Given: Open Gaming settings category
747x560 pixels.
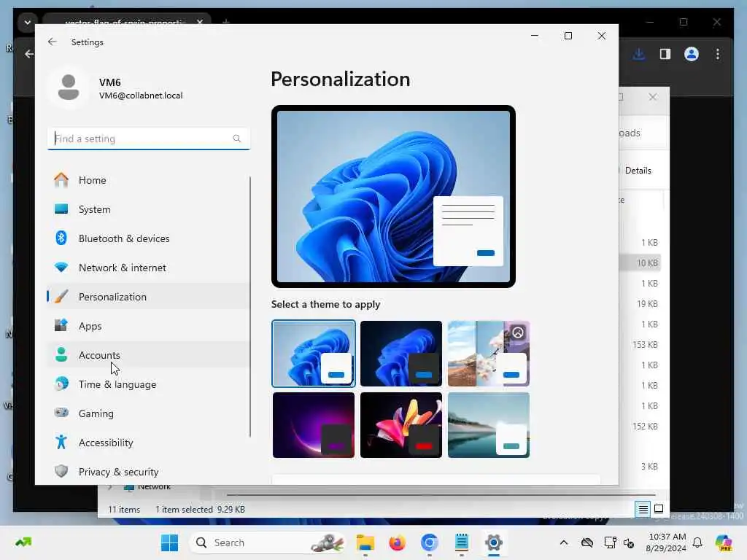Looking at the screenshot, I should click(x=149, y=413).
